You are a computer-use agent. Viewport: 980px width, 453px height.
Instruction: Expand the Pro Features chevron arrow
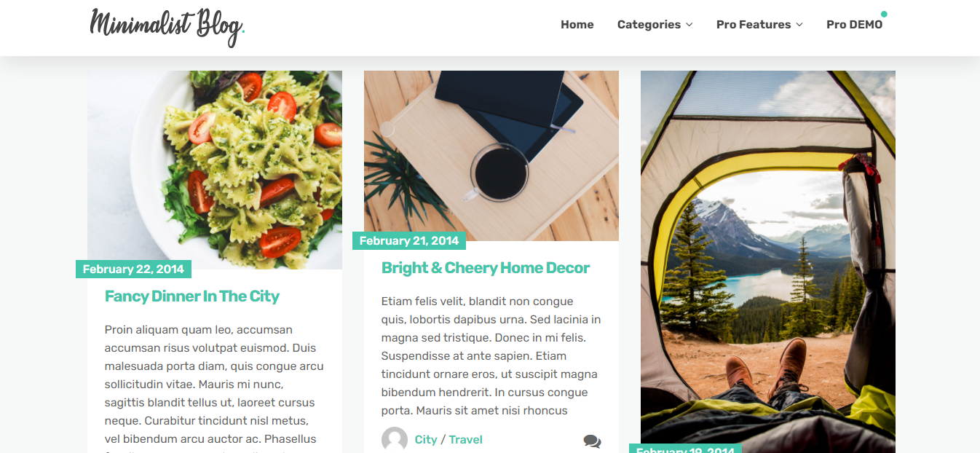pyautogui.click(x=799, y=25)
